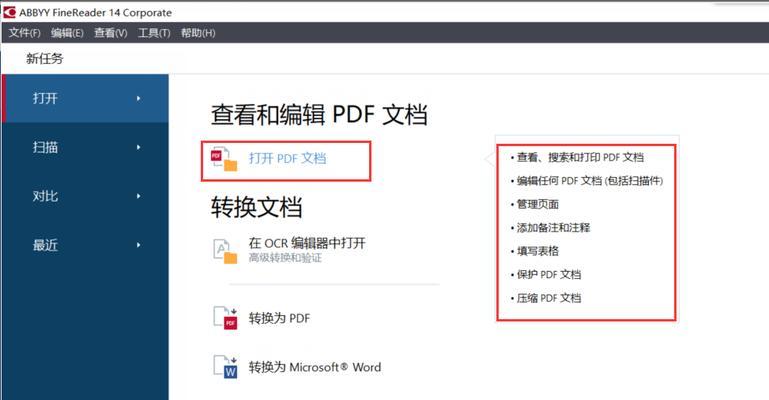Click the 添加备注和注释 bullet text
The height and width of the screenshot is (400, 769).
553,227
